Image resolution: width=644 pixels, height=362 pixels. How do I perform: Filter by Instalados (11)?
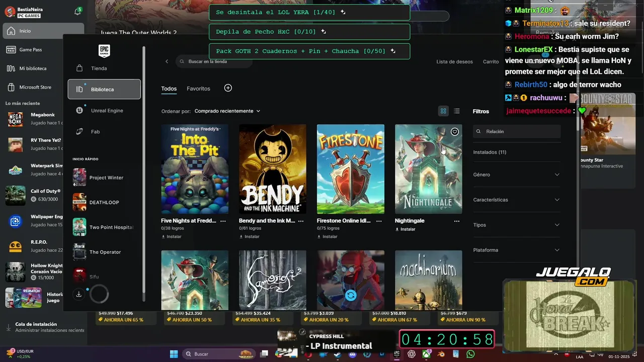click(490, 152)
